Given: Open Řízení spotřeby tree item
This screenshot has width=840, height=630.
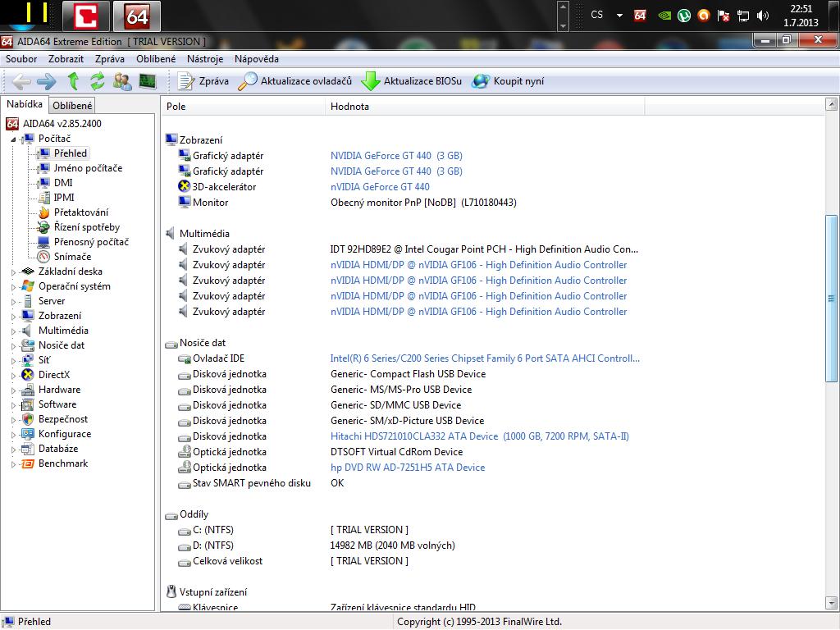Looking at the screenshot, I should click(86, 227).
